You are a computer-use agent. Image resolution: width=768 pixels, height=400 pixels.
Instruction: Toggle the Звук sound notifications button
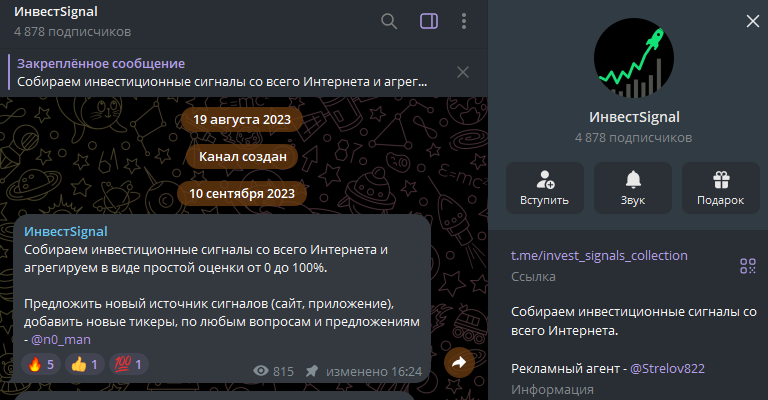tap(633, 188)
